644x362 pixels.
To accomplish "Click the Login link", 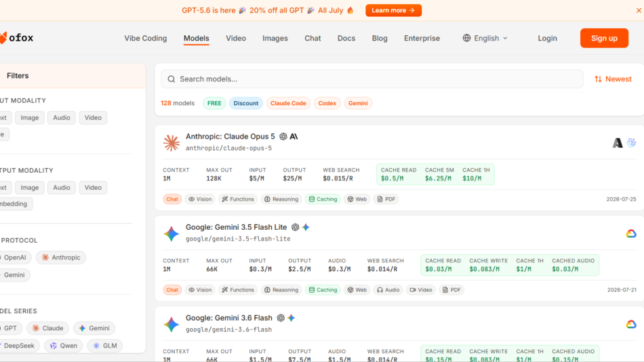I will tap(548, 38).
